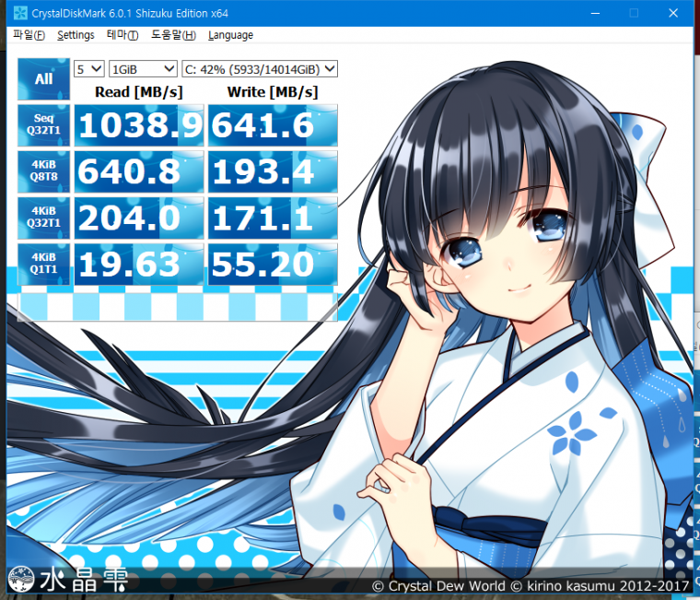Open the Settings menu
Image resolution: width=700 pixels, height=600 pixels.
click(x=76, y=35)
